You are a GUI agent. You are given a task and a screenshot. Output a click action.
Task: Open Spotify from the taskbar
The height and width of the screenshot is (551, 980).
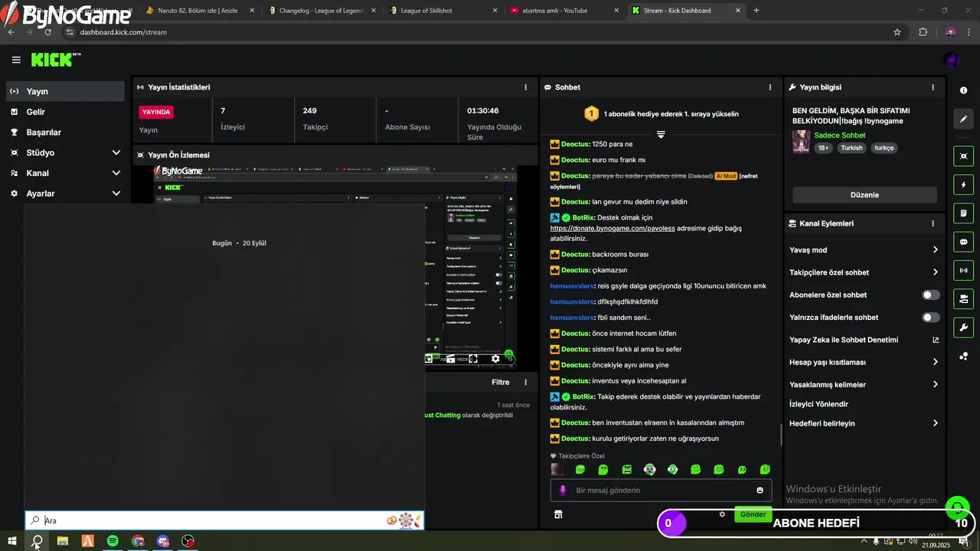113,541
